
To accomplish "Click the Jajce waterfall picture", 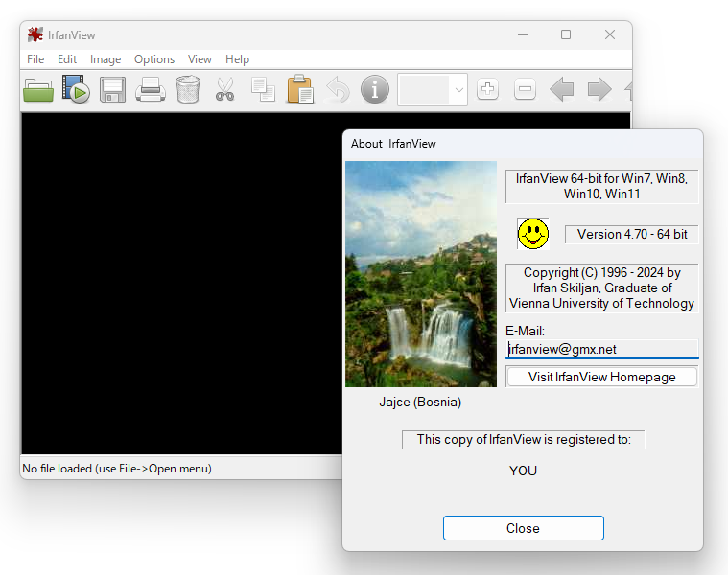I will (421, 273).
